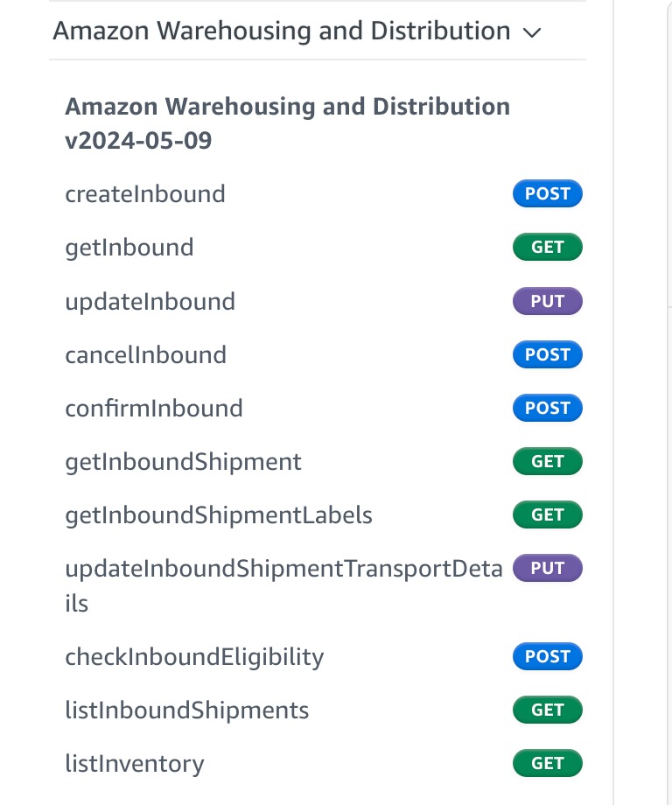Viewport: 672px width, 805px height.
Task: Click the GET badge beside getInboundShipment
Action: coord(547,462)
